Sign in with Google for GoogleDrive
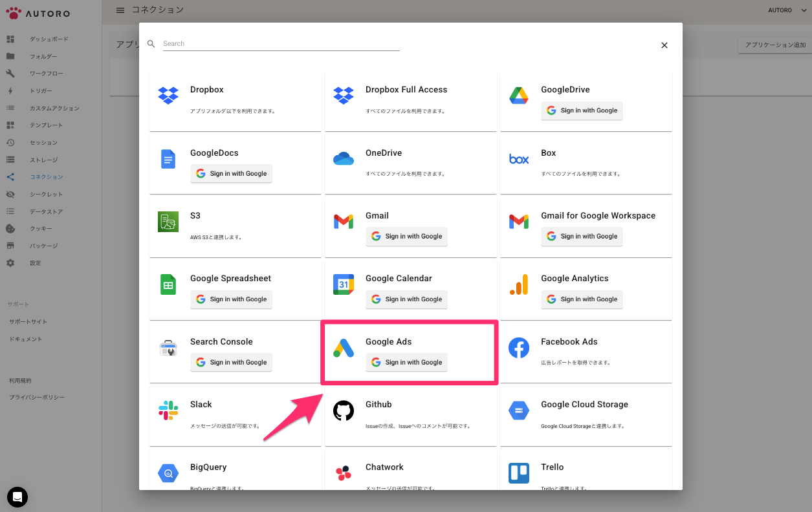 pos(582,111)
